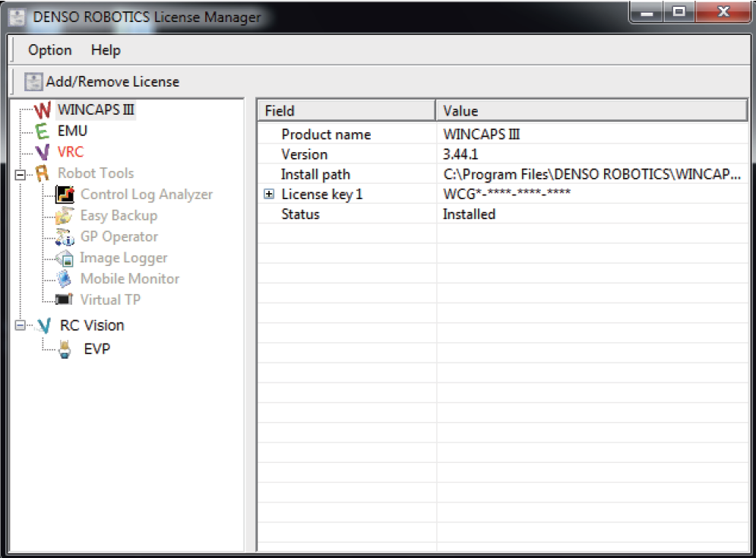Click the WINCAPS III red W icon
756x558 pixels.
pyautogui.click(x=43, y=110)
